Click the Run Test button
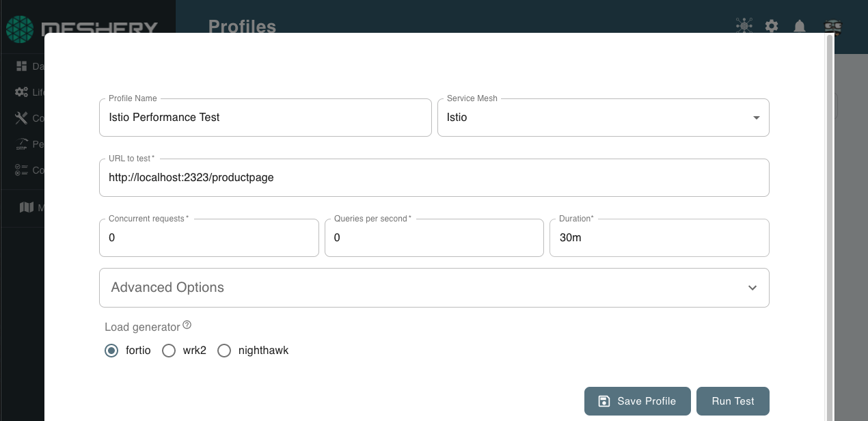Image resolution: width=868 pixels, height=421 pixels. [733, 401]
